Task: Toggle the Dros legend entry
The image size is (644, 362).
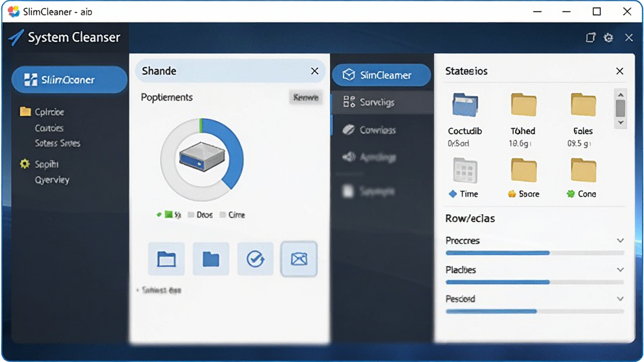Action: 200,215
